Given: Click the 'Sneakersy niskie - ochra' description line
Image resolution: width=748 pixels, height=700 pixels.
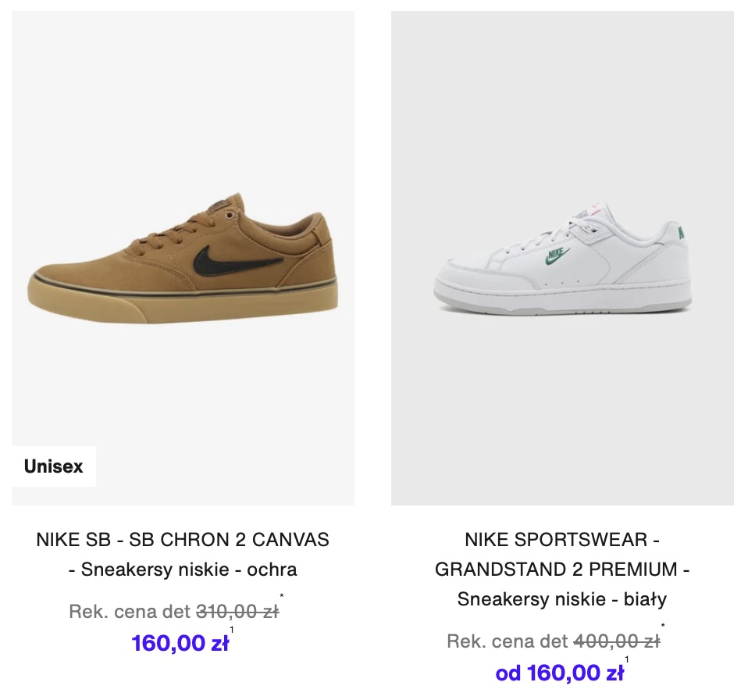Looking at the screenshot, I should (183, 570).
